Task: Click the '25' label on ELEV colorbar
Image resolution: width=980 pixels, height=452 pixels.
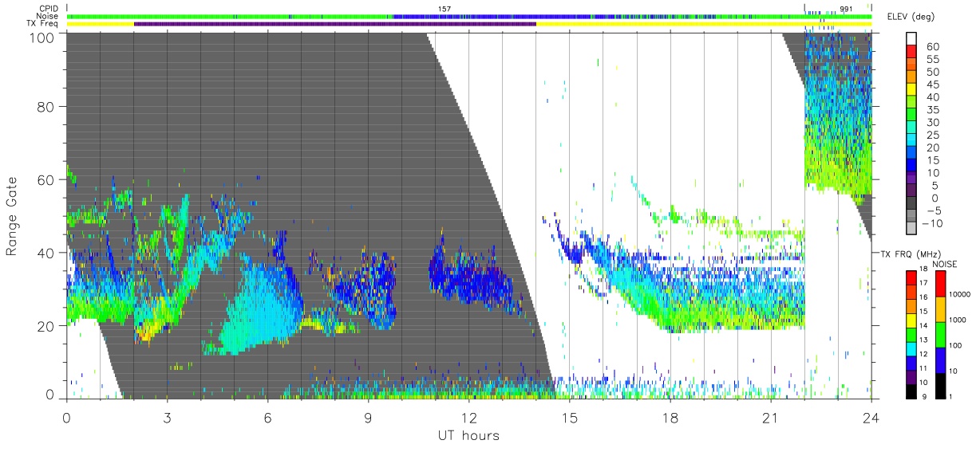Action: tap(933, 135)
